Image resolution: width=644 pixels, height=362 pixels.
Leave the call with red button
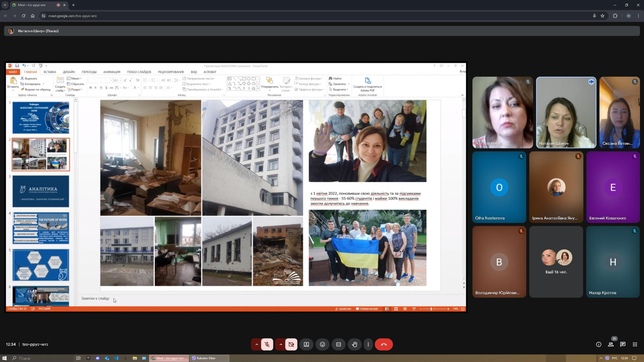(x=384, y=344)
